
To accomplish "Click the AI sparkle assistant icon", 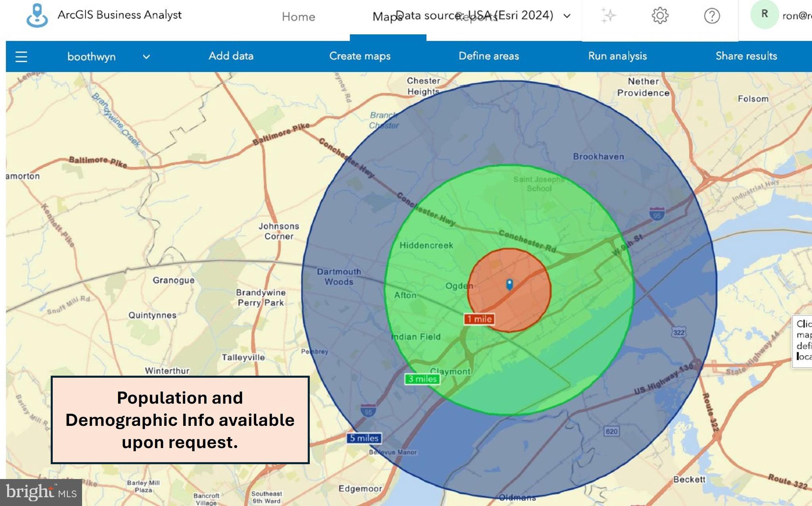I will coord(608,16).
